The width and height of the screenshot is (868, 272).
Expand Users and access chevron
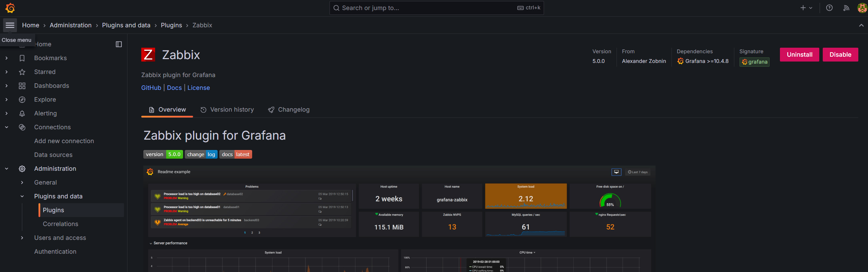click(x=22, y=238)
